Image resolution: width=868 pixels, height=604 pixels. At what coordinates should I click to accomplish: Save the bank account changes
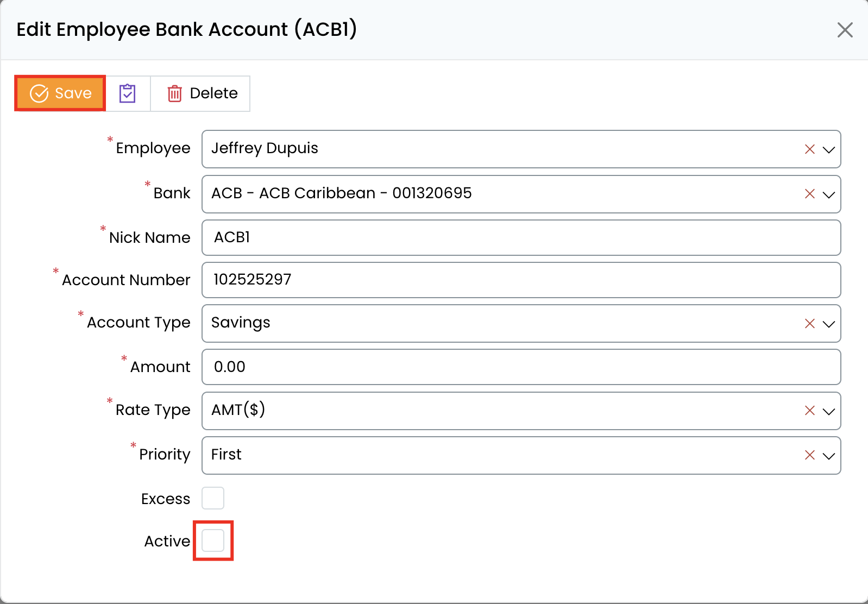pos(60,93)
